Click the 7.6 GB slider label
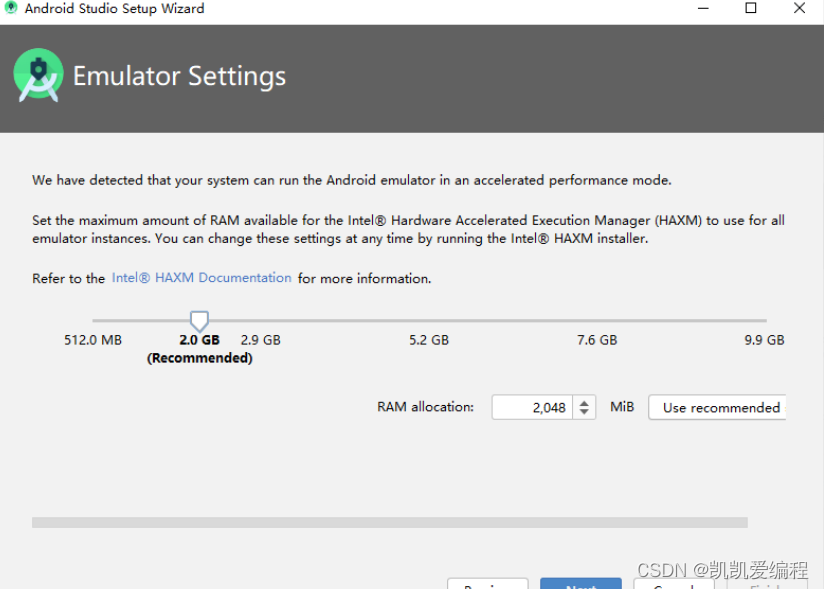824x589 pixels. tap(597, 340)
